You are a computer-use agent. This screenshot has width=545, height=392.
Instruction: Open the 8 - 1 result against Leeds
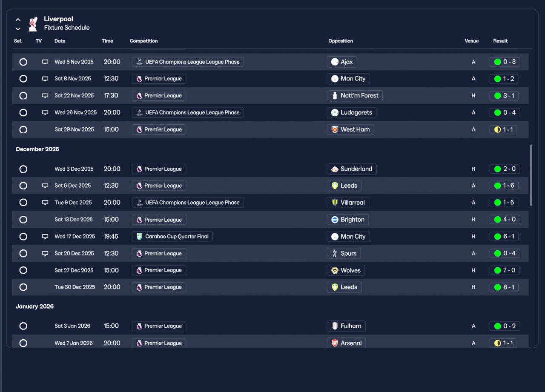tap(505, 287)
